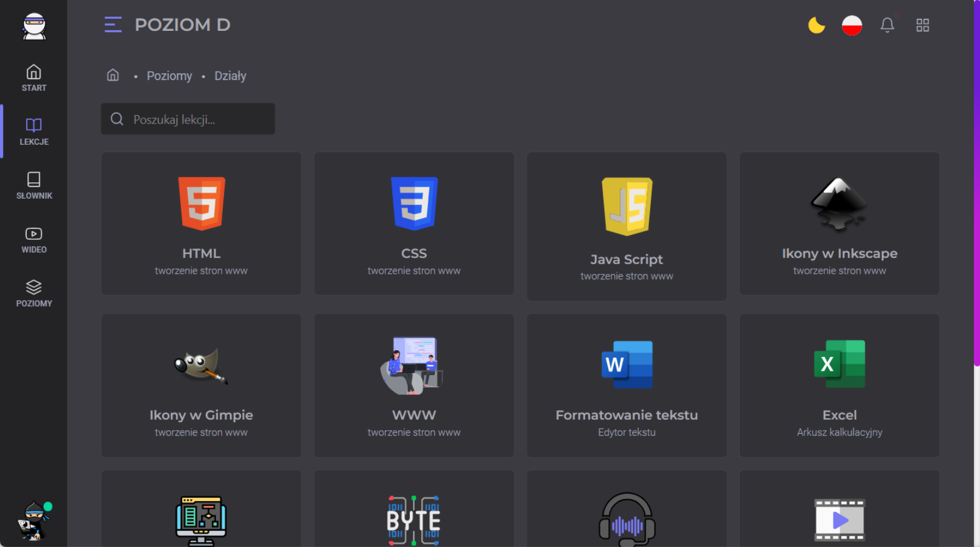Image resolution: width=980 pixels, height=547 pixels.
Task: Open POZIOMY levels section
Action: pos(34,293)
